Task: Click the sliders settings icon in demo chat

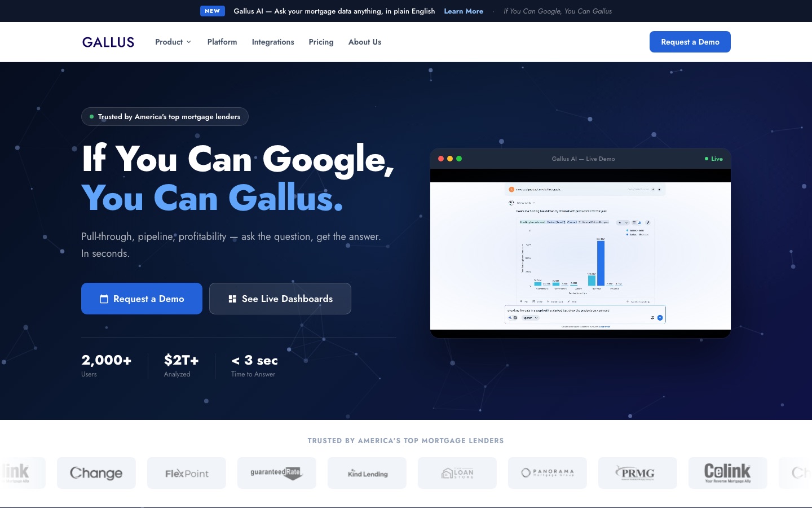Action: (x=652, y=318)
